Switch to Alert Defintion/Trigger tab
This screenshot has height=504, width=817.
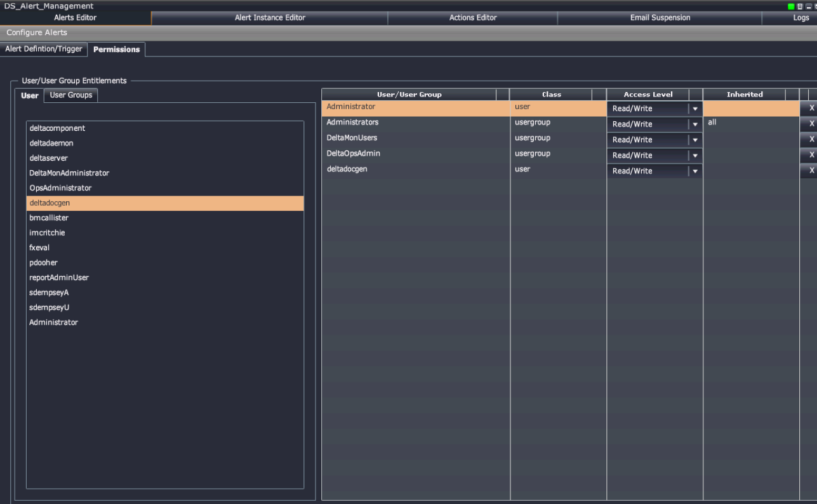pyautogui.click(x=43, y=49)
